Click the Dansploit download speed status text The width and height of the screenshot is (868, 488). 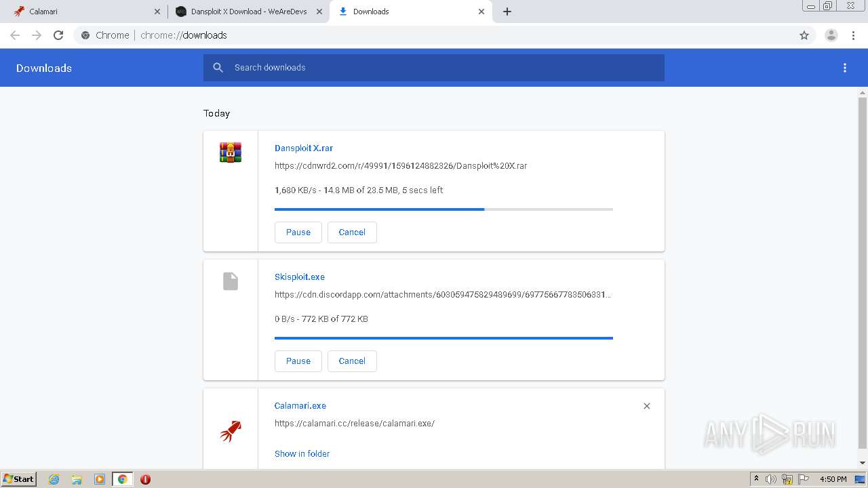click(x=359, y=190)
